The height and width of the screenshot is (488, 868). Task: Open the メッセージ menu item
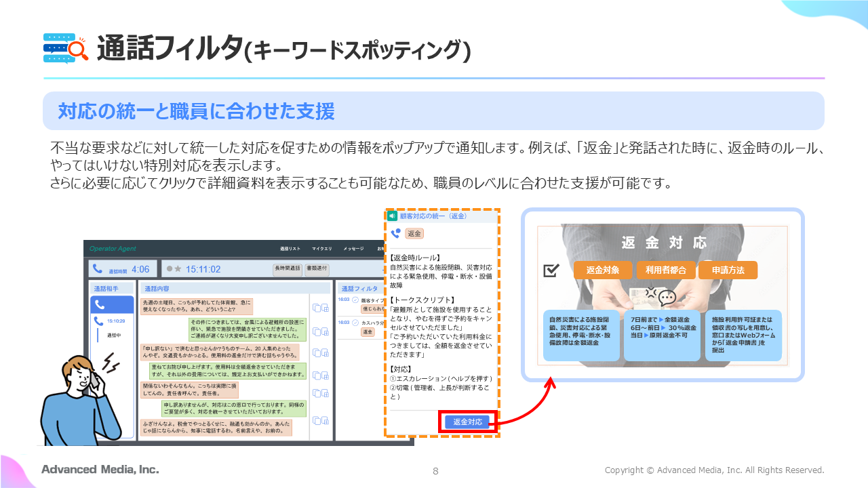click(353, 249)
